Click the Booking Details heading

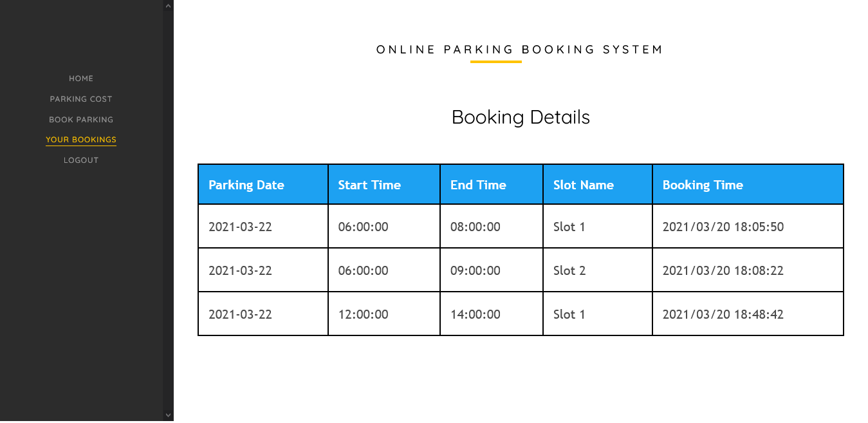coord(521,117)
